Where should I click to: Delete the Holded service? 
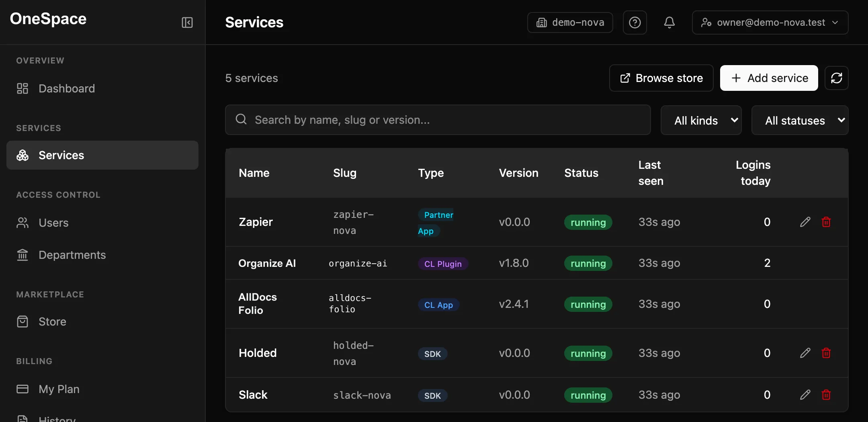point(826,353)
